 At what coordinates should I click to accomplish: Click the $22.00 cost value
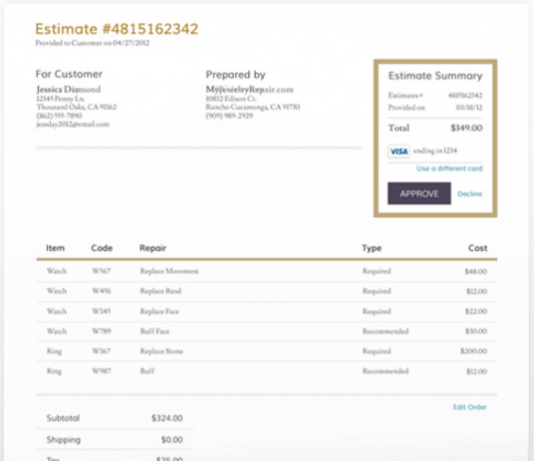(476, 312)
